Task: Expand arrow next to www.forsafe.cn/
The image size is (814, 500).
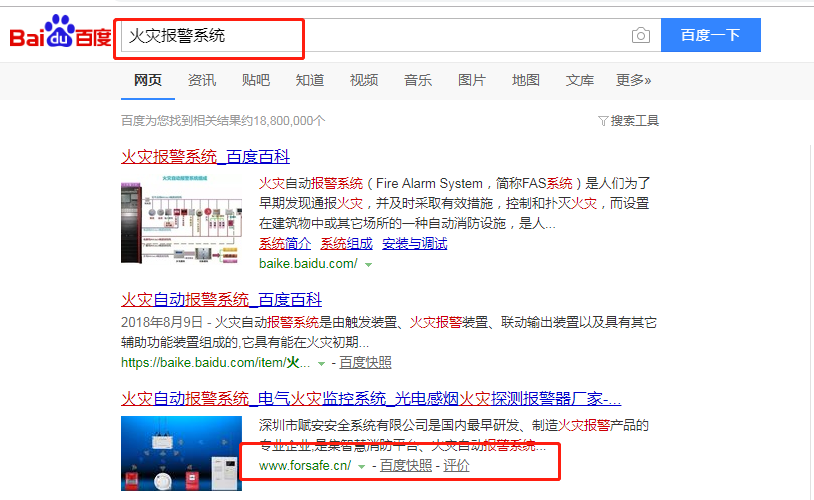Action: 362,467
